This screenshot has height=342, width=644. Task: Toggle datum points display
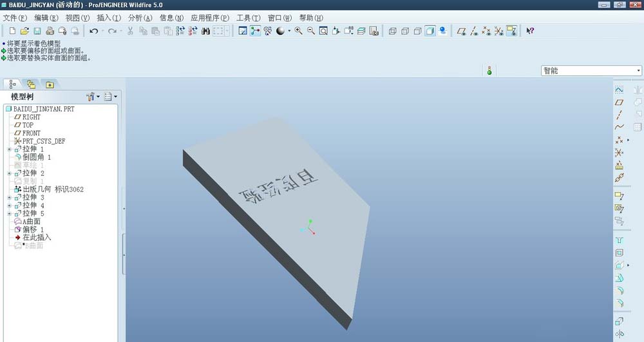click(x=486, y=31)
